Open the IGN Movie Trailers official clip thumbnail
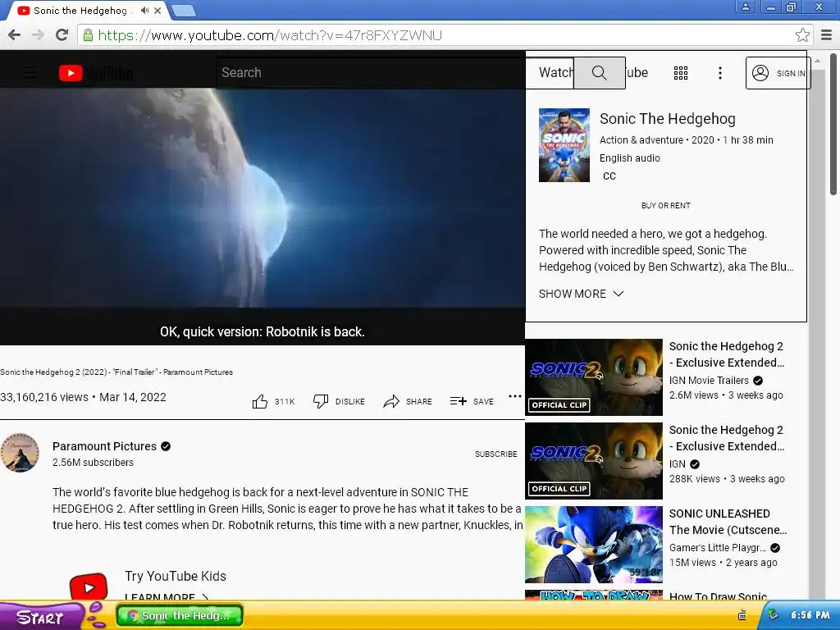The image size is (840, 630). coord(594,377)
